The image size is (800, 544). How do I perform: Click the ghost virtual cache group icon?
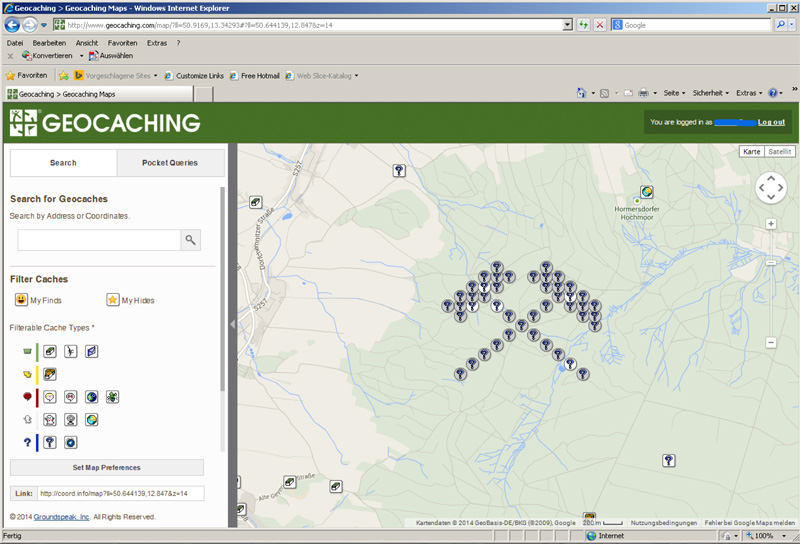point(28,419)
